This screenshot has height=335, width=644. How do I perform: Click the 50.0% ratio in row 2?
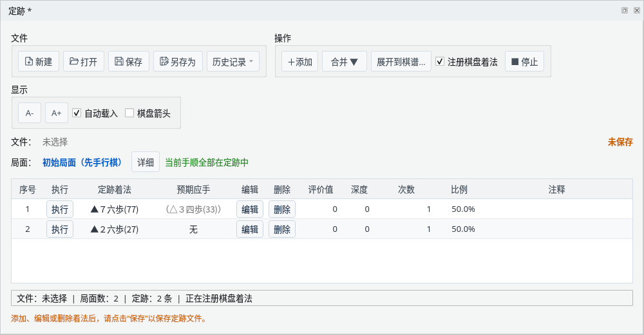tap(463, 229)
